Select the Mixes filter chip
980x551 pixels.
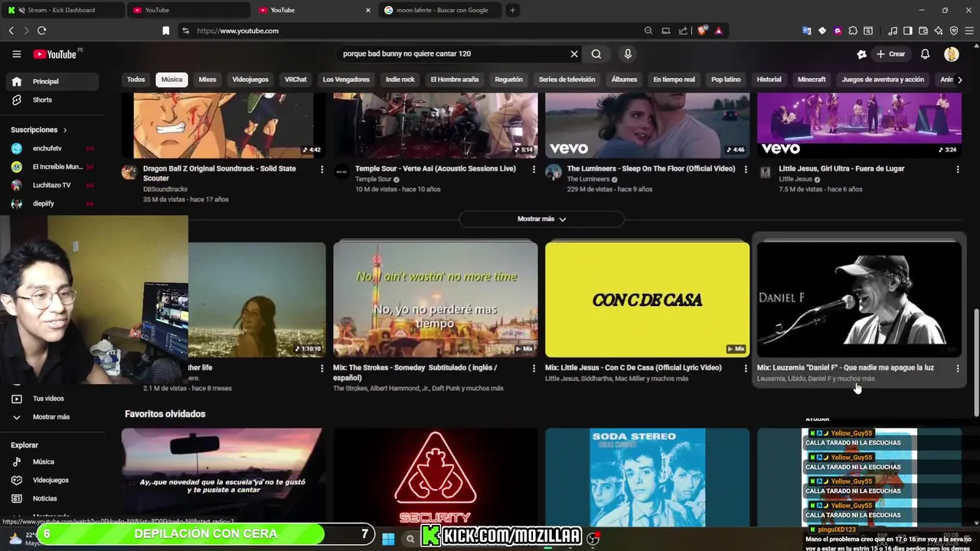coord(207,80)
